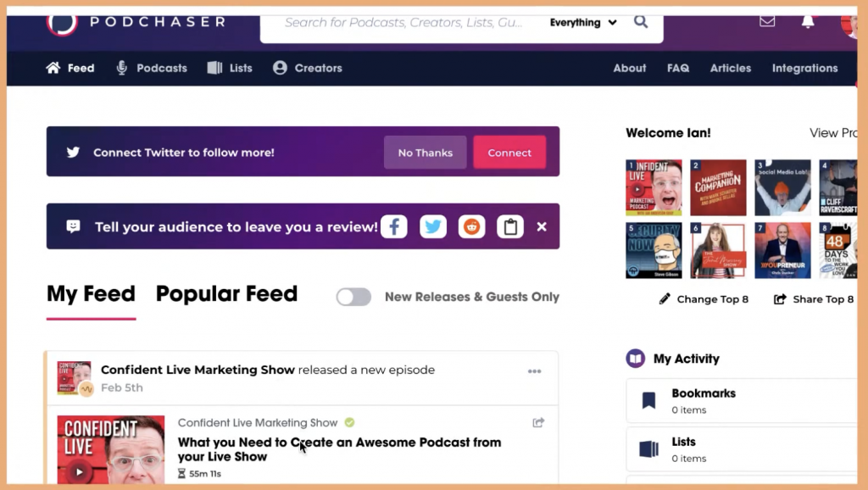Switch to the Popular Feed tab
Image resolution: width=868 pixels, height=490 pixels.
[x=226, y=294]
